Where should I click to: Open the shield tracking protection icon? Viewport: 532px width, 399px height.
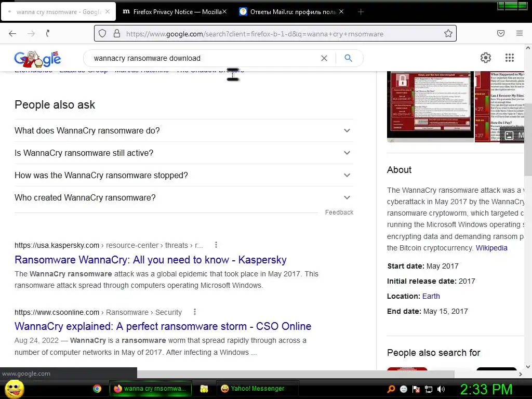click(102, 33)
